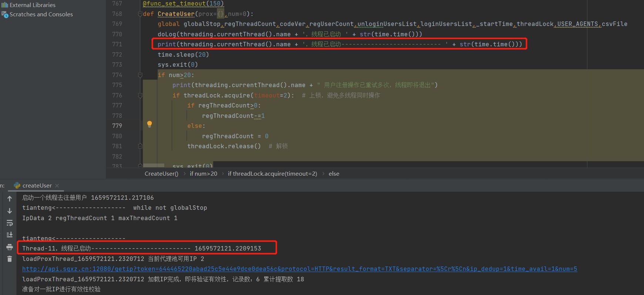
Task: Click CreateUser() in the breadcrumb bar
Action: (161, 174)
